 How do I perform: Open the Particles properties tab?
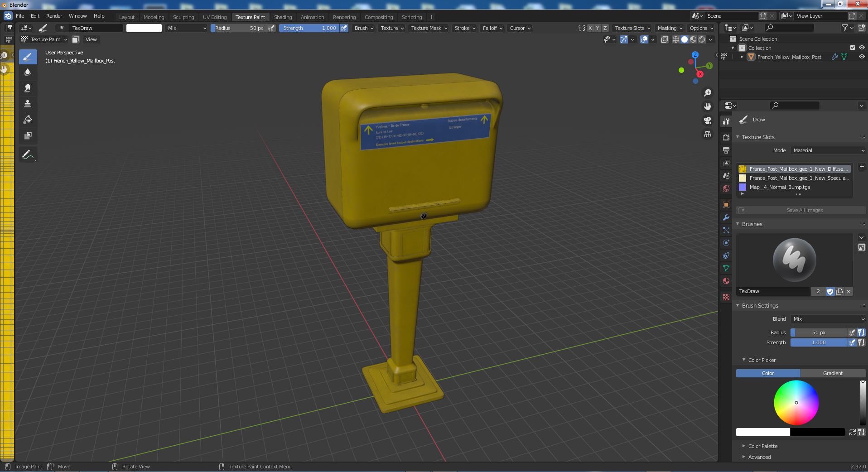pyautogui.click(x=726, y=230)
